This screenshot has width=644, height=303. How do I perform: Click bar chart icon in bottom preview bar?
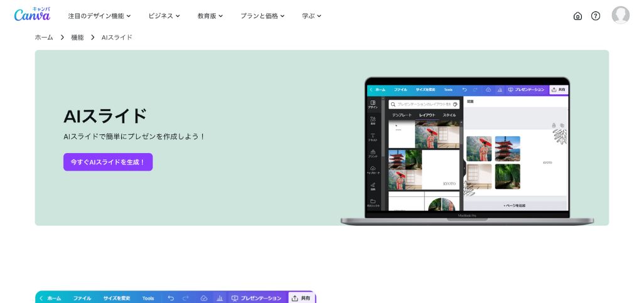tap(220, 299)
